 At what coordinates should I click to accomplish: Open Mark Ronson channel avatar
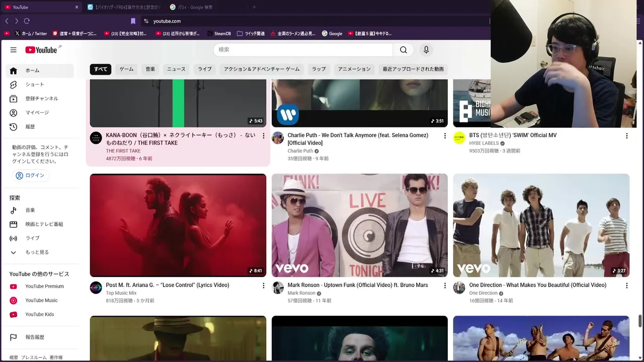(278, 288)
